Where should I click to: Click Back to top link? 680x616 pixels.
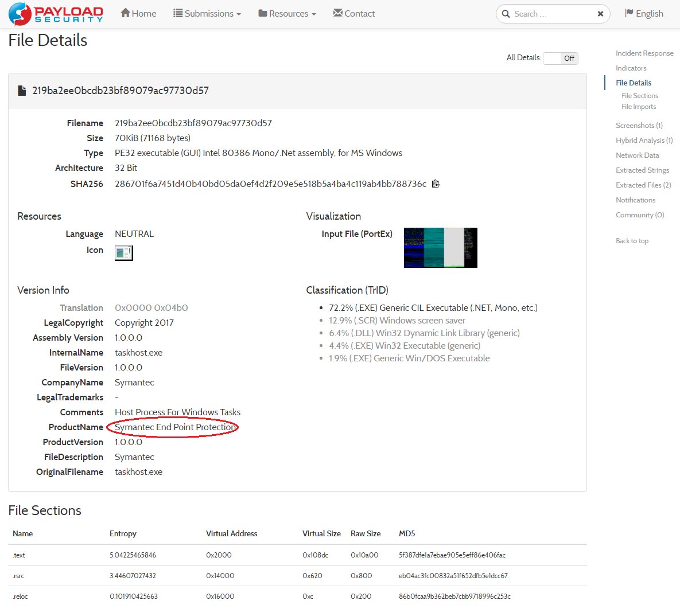[x=632, y=240]
